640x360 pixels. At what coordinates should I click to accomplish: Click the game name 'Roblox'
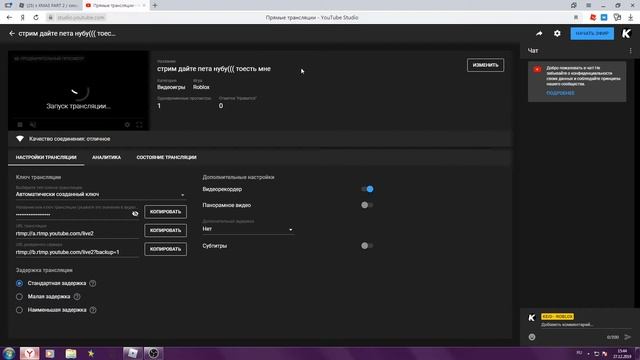(201, 87)
